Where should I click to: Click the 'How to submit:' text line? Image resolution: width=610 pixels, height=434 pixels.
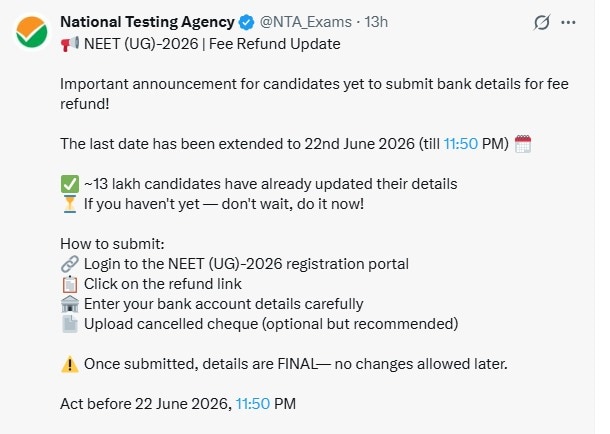point(112,244)
